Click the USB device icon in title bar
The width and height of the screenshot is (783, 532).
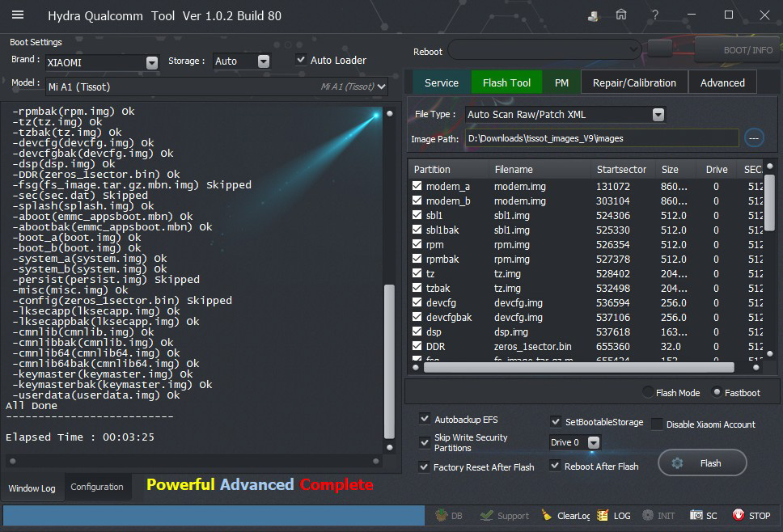(593, 16)
